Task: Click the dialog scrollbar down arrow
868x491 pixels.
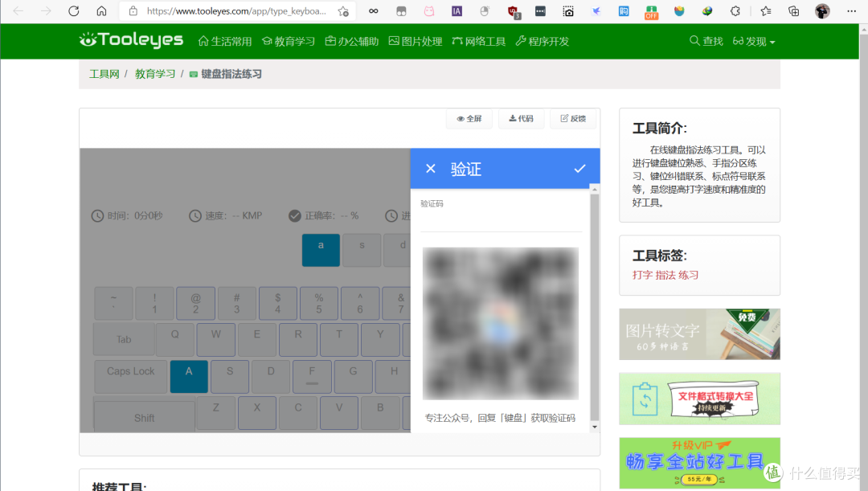Action: (595, 427)
